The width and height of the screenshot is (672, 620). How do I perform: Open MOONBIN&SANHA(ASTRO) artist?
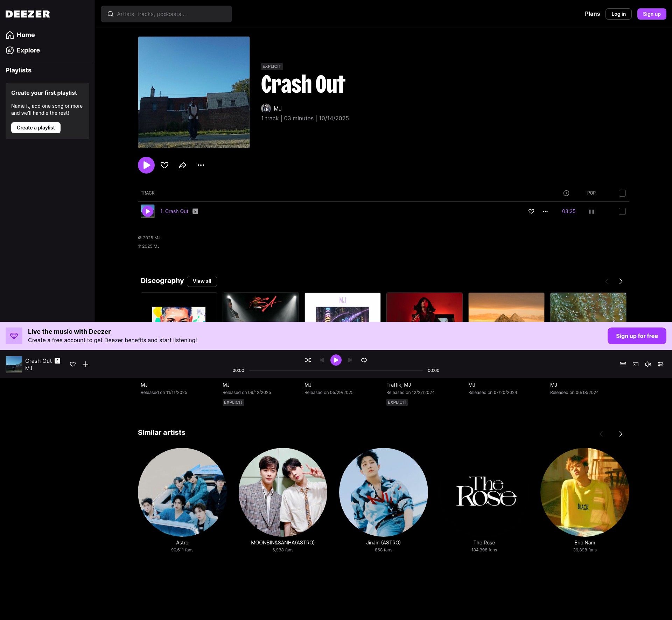[283, 492]
